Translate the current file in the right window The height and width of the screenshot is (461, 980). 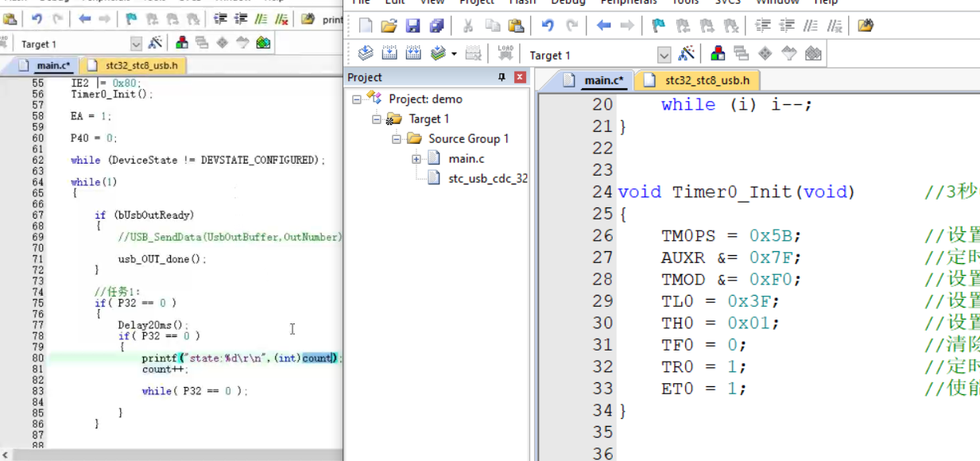(x=366, y=54)
